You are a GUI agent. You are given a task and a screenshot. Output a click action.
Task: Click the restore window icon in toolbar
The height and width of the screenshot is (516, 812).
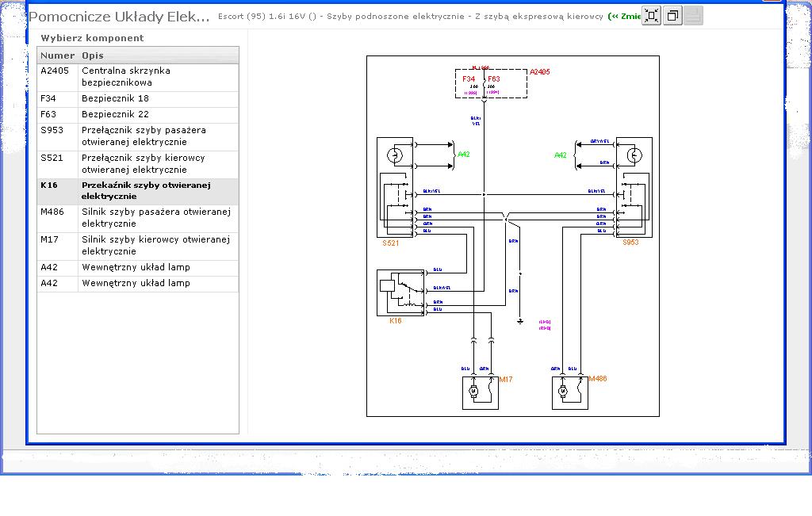[672, 16]
